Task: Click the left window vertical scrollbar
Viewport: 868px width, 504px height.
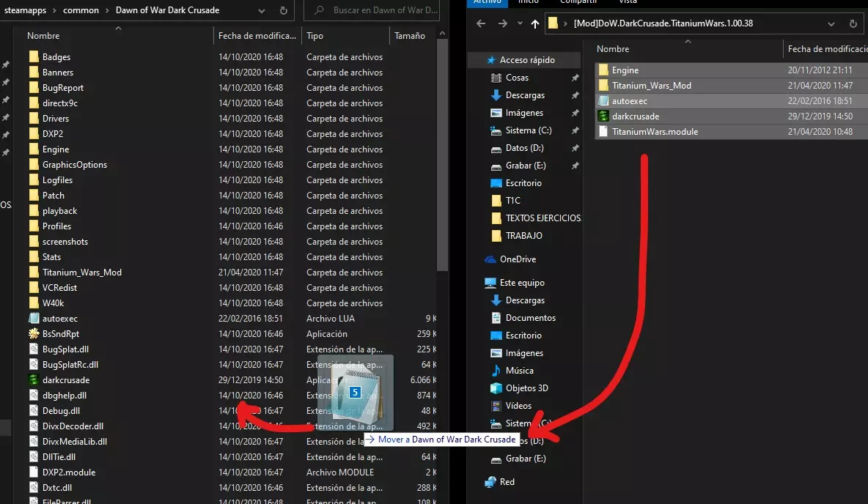Action: tap(442, 155)
